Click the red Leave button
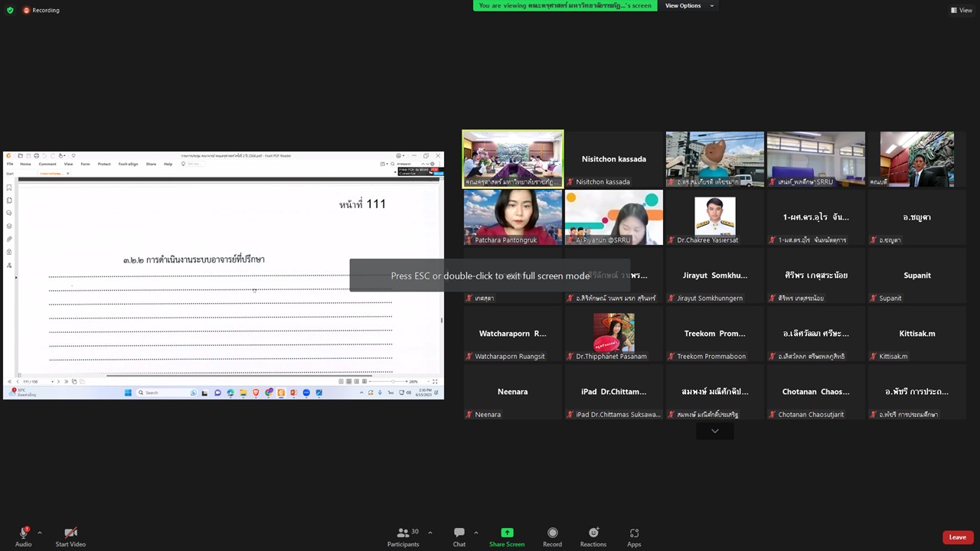980x551 pixels. [957, 537]
